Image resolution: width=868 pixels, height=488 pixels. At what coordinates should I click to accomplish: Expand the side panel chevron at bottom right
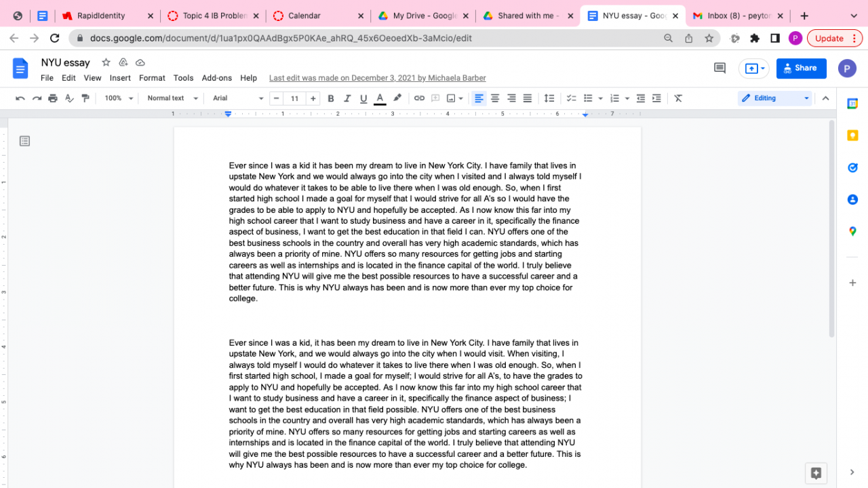[852, 472]
